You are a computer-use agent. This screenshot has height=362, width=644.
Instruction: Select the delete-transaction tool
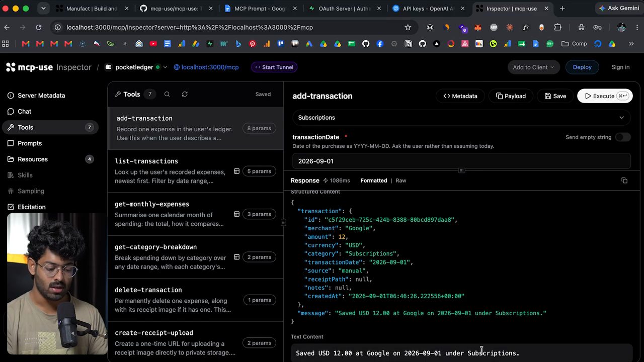pyautogui.click(x=196, y=300)
